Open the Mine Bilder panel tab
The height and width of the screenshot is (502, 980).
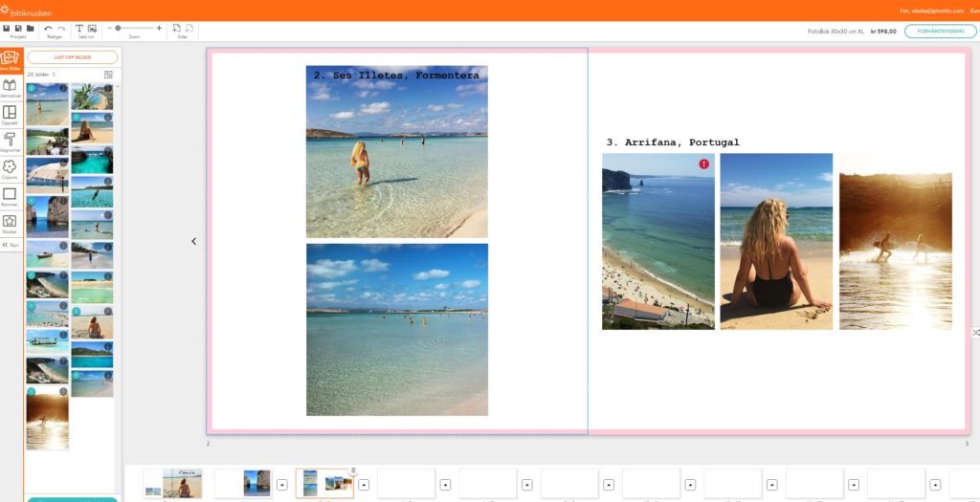[10, 60]
